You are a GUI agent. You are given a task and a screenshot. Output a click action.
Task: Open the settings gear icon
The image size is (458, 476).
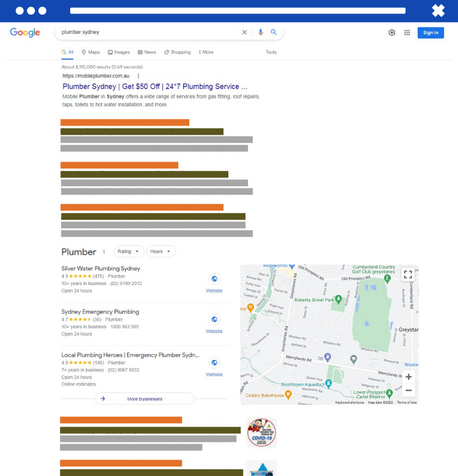(x=392, y=32)
